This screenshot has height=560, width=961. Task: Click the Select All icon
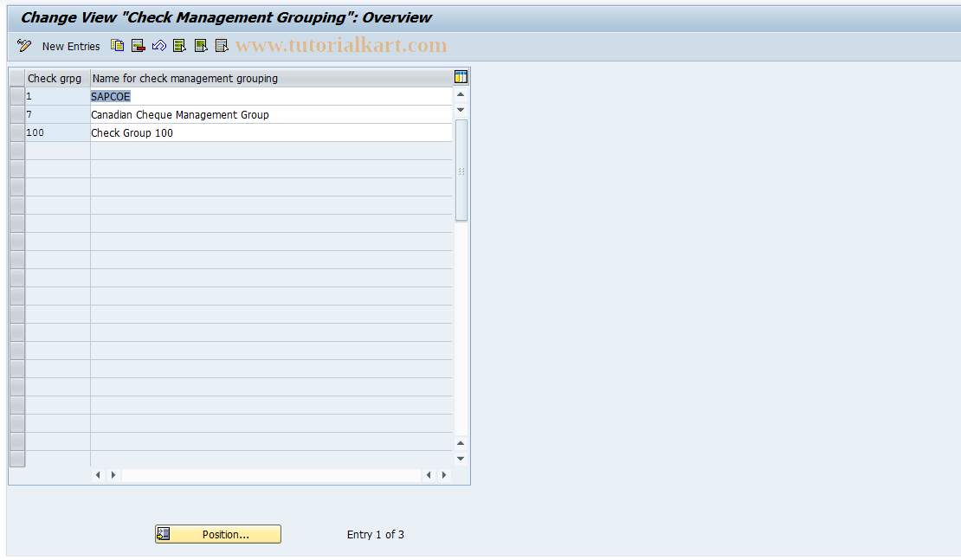point(179,45)
